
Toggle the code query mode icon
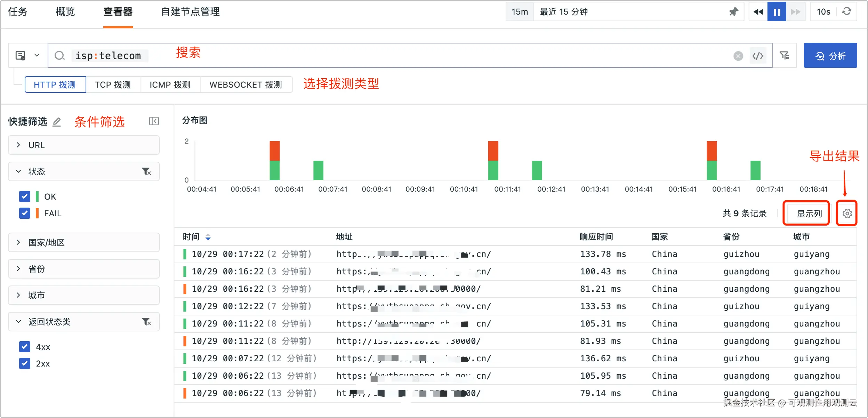click(757, 56)
